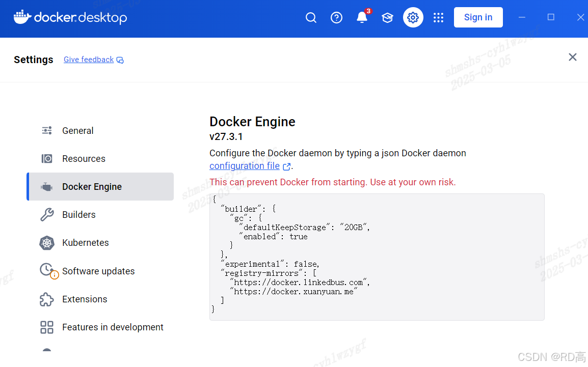Click the defaultKeepStorage 20GB line
Viewport: 588px width, 367px height.
[x=304, y=228]
